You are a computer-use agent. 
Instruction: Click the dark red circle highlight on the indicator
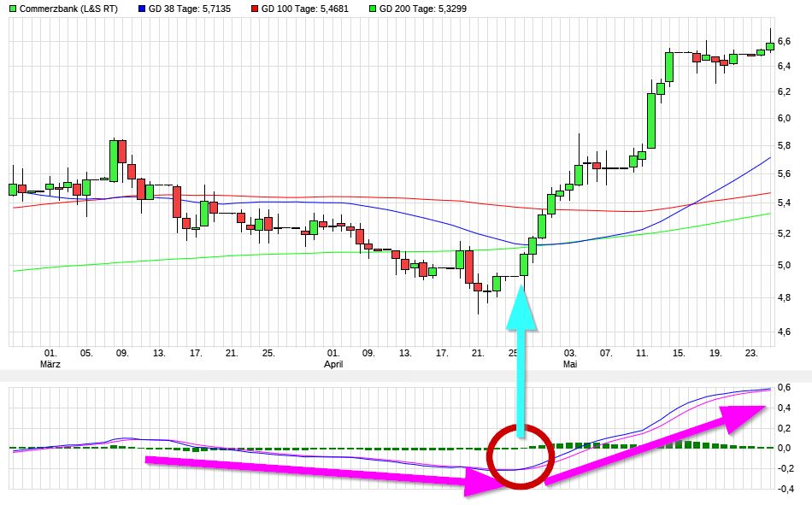519,455
